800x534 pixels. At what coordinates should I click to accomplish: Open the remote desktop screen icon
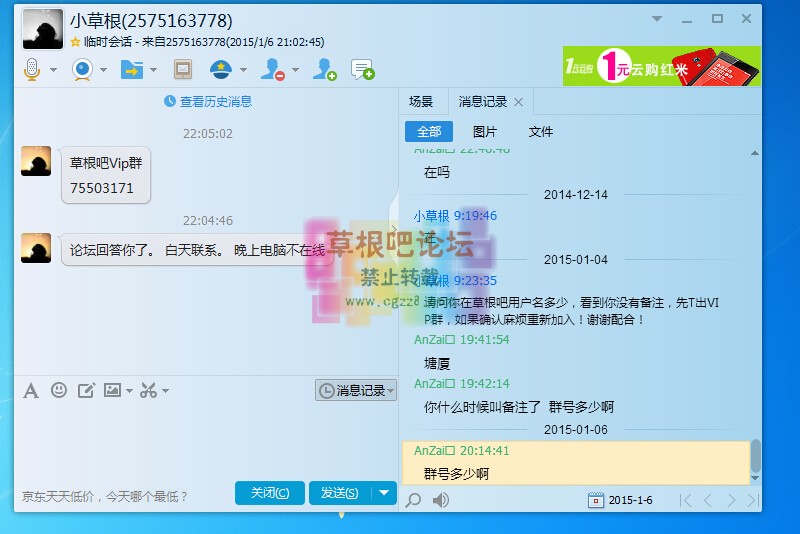click(183, 69)
